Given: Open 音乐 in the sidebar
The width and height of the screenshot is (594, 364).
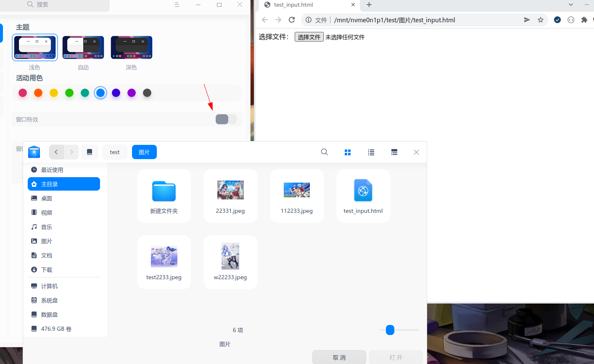Looking at the screenshot, I should (x=64, y=227).
